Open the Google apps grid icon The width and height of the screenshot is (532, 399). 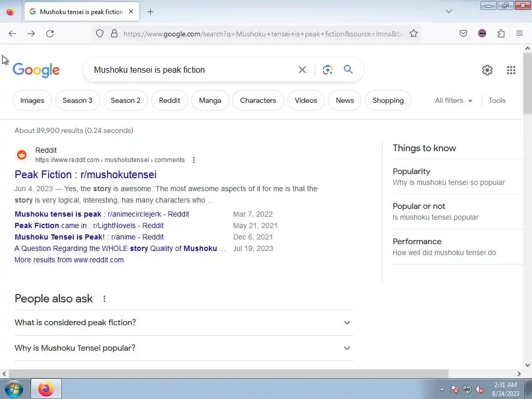[x=511, y=70]
